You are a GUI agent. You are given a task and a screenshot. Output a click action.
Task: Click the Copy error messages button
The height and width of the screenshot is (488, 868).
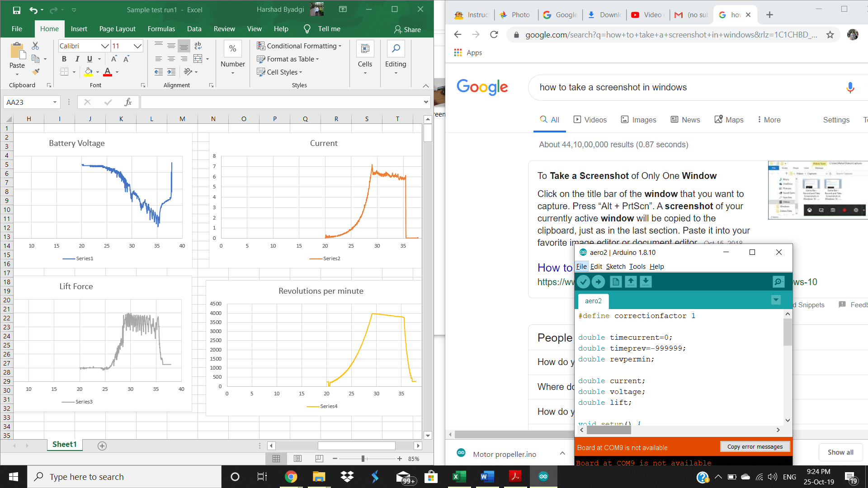coord(755,447)
